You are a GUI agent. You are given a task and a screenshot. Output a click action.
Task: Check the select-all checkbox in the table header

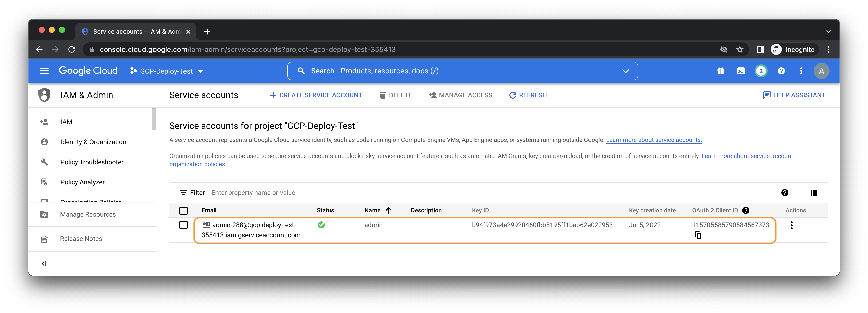point(184,210)
